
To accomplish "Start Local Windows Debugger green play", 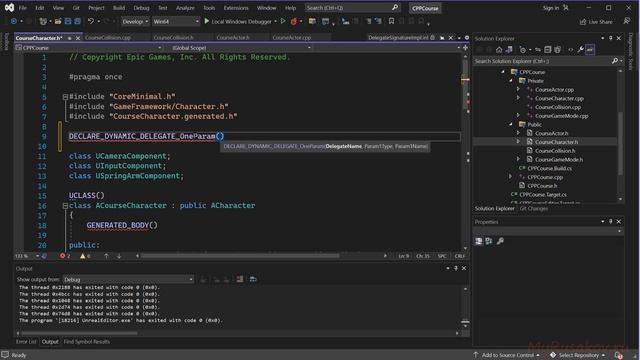I will click(207, 21).
